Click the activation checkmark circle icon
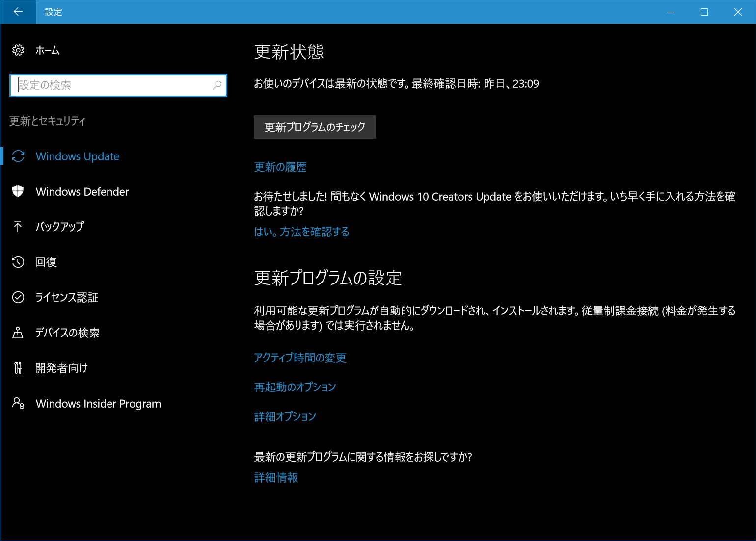The height and width of the screenshot is (541, 756). 18,297
